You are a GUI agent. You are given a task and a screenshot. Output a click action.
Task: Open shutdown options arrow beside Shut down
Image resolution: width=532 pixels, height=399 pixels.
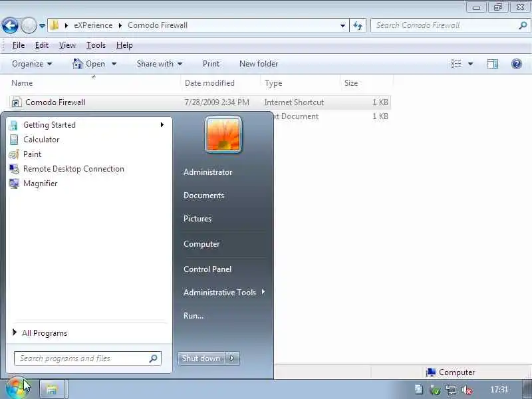pos(232,358)
